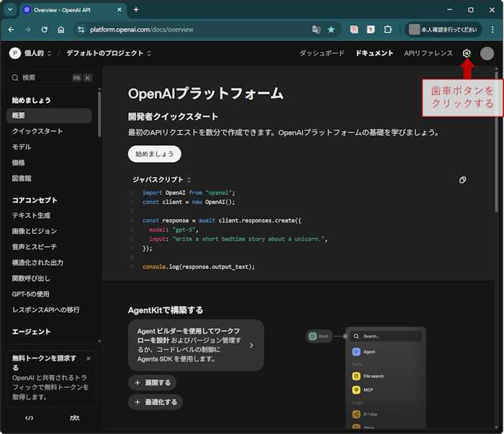Expand the 最適化する section
504x434 pixels.
click(155, 402)
